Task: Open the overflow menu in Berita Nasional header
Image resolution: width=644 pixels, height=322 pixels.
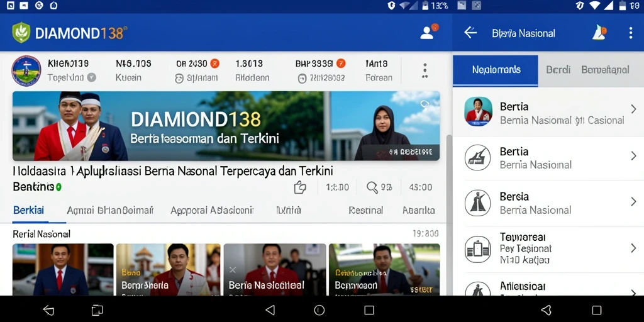Action: coord(631,33)
